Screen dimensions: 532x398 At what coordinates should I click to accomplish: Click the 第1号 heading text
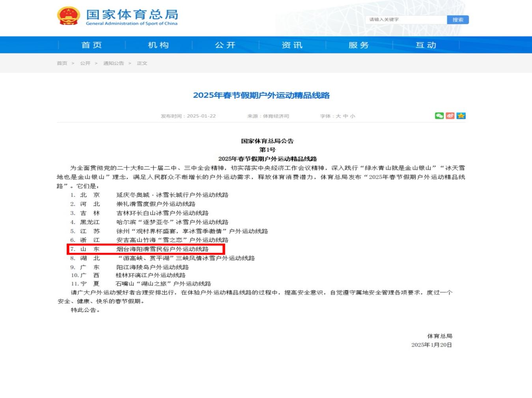click(267, 150)
